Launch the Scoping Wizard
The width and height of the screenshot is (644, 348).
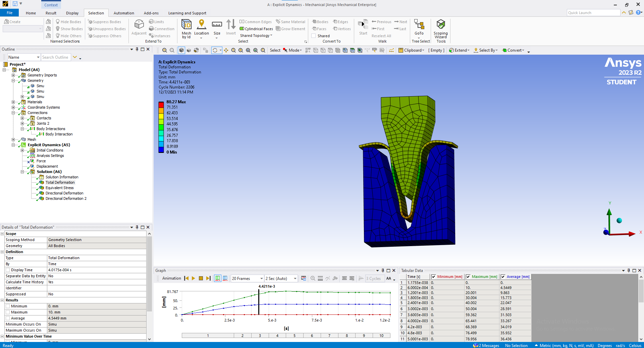pos(441,29)
